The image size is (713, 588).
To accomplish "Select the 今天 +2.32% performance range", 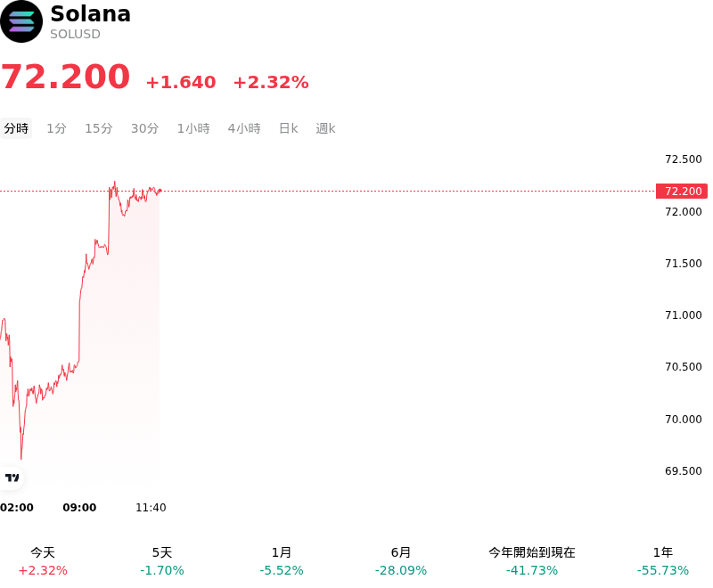I will click(x=43, y=561).
